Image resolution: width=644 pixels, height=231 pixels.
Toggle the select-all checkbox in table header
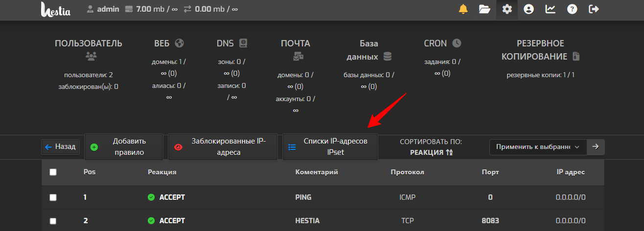(53, 172)
